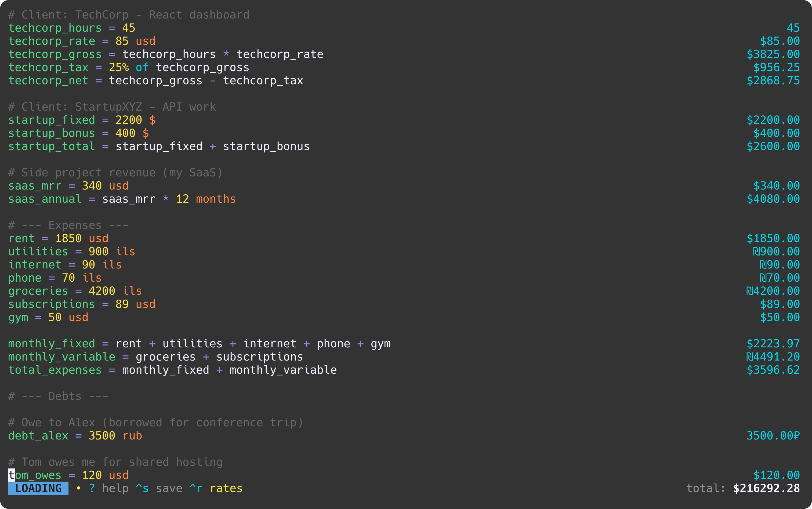Click the ^s save shortcut hint
The width and height of the screenshot is (812, 509).
pyautogui.click(x=159, y=488)
